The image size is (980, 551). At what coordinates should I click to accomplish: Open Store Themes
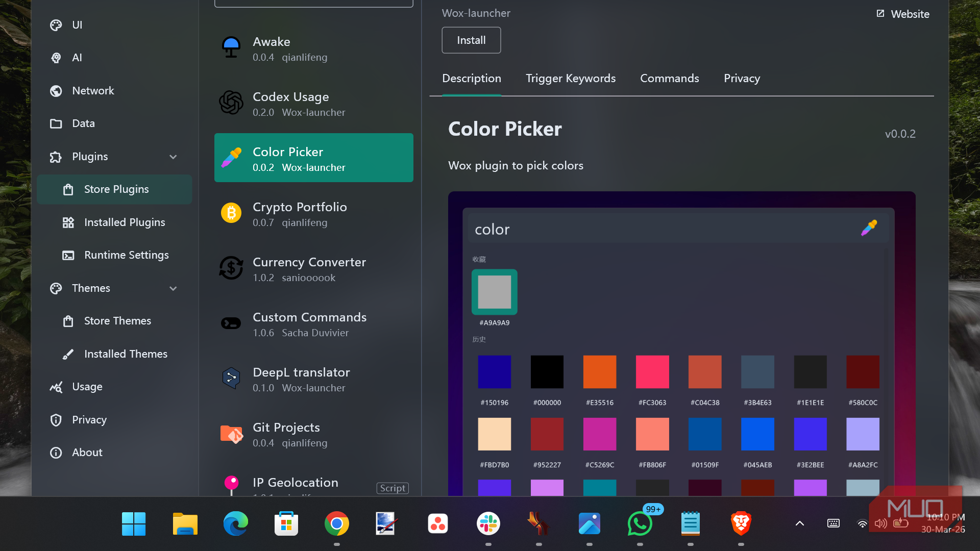click(114, 321)
